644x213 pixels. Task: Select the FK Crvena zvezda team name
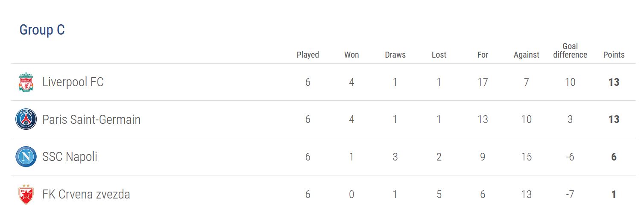coord(86,194)
